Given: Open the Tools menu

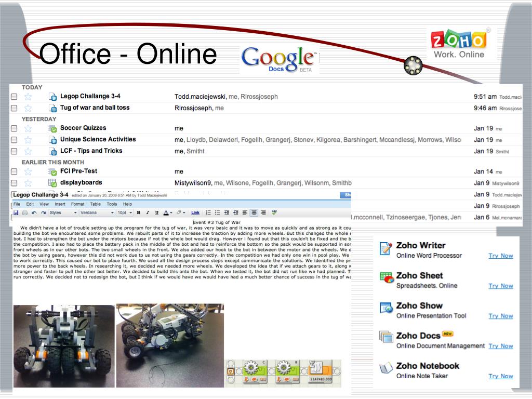Looking at the screenshot, I should point(112,204).
